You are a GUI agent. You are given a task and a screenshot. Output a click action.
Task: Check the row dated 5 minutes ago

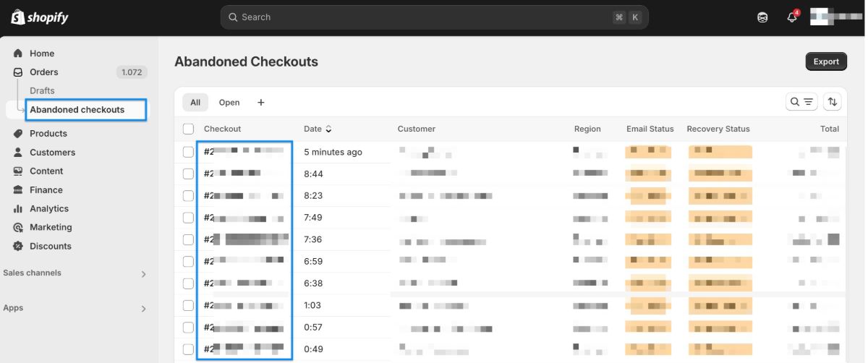point(189,152)
